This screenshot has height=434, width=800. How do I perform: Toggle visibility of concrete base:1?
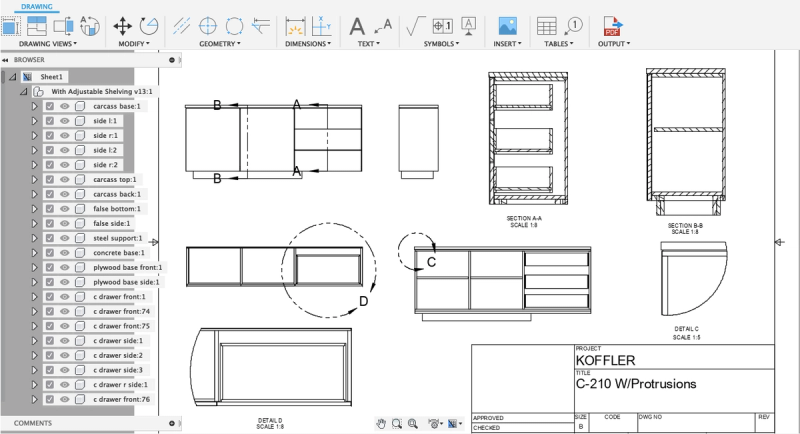(x=64, y=252)
